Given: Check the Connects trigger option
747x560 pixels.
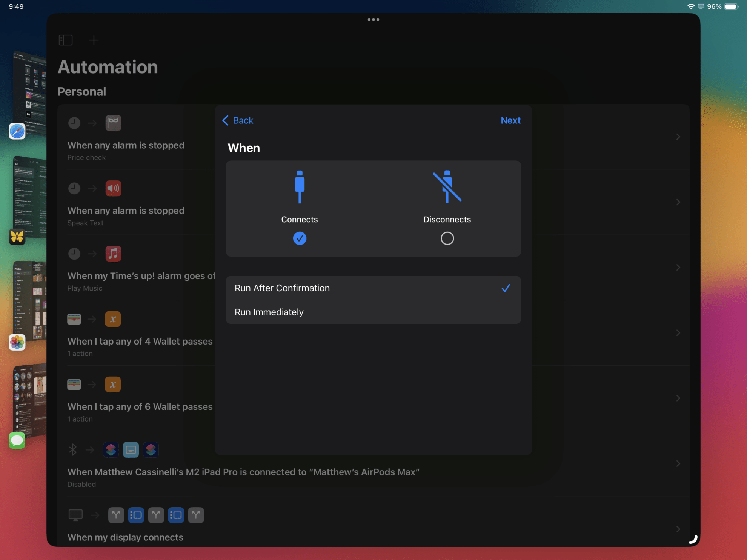Looking at the screenshot, I should [x=299, y=238].
